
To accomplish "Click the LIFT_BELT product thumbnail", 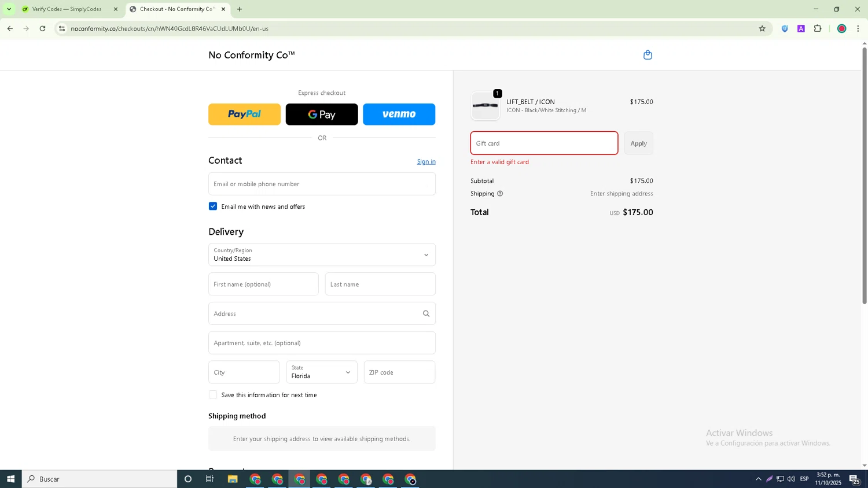I will click(x=486, y=106).
